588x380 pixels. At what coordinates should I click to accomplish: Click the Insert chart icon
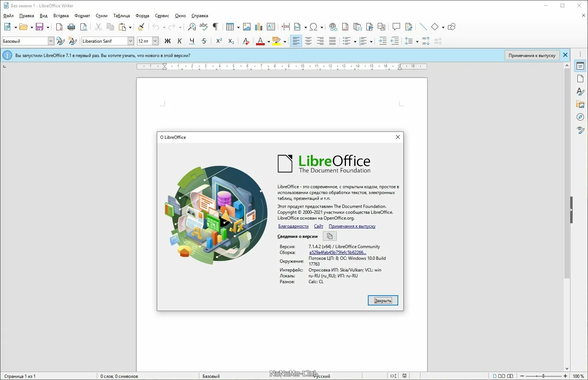[259, 27]
